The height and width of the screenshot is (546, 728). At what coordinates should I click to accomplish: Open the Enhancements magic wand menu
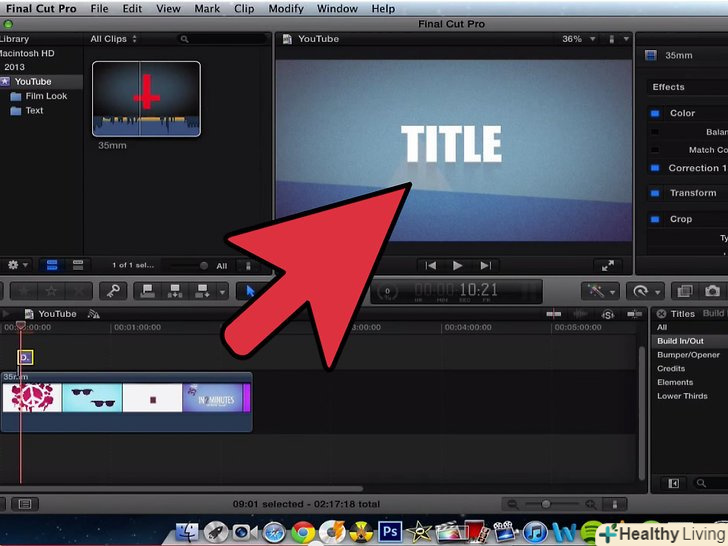[x=600, y=291]
